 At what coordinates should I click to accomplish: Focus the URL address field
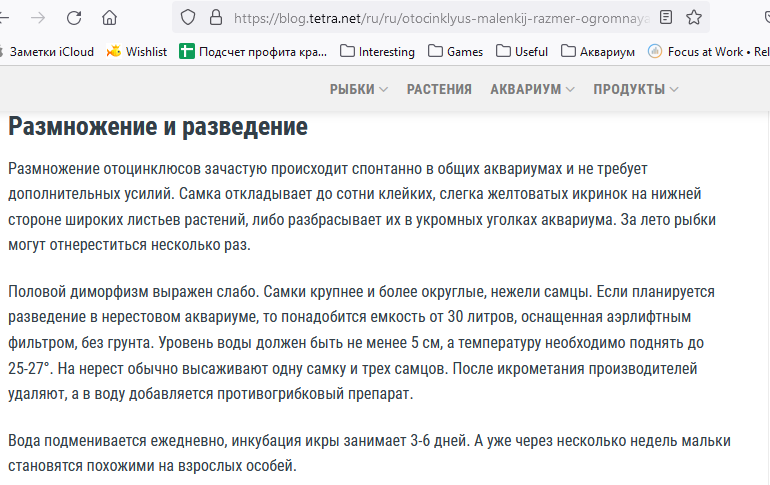(x=441, y=19)
